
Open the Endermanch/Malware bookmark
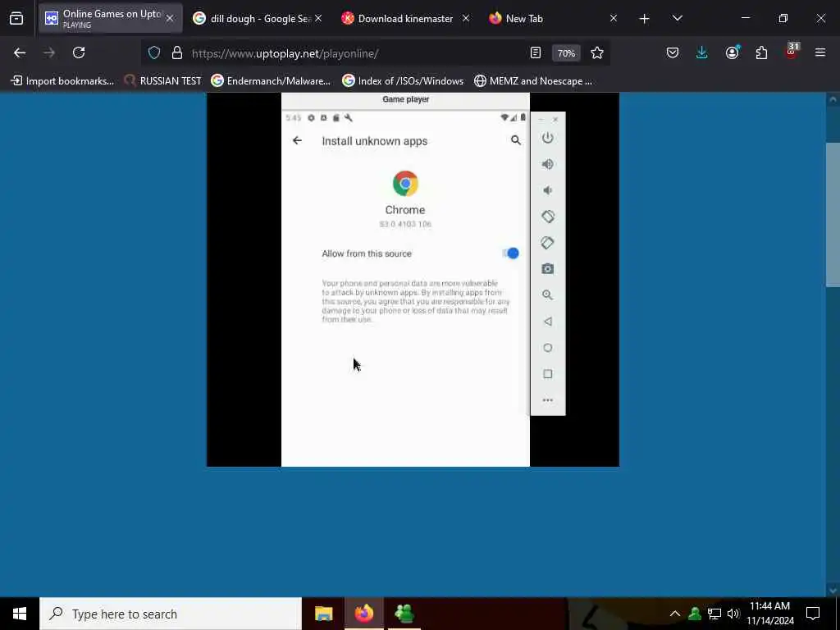click(x=271, y=81)
